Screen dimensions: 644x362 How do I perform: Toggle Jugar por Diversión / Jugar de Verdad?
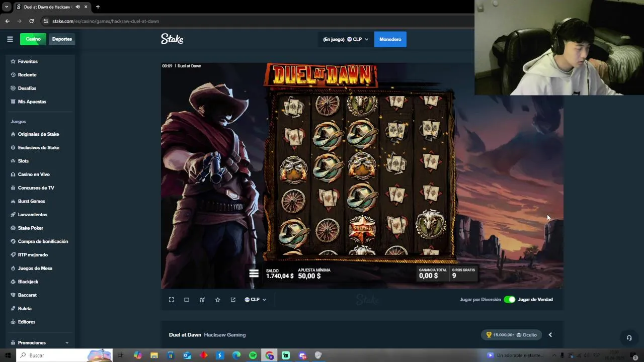point(509,300)
